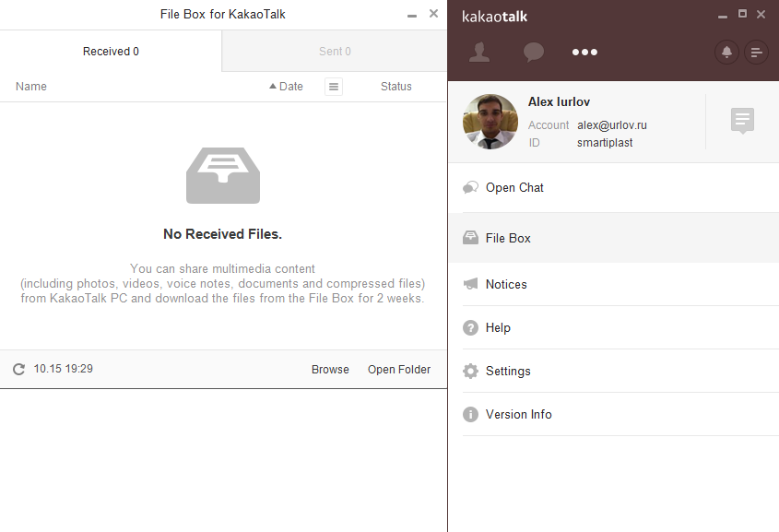Viewport: 779px width, 532px height.
Task: Click the Notices megaphone icon
Action: (x=470, y=284)
